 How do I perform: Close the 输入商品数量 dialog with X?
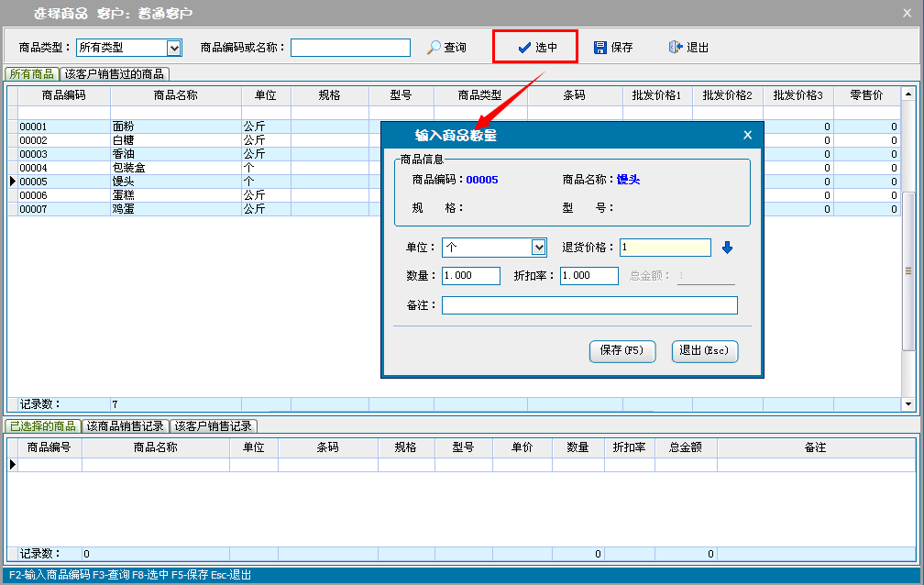[x=747, y=135]
